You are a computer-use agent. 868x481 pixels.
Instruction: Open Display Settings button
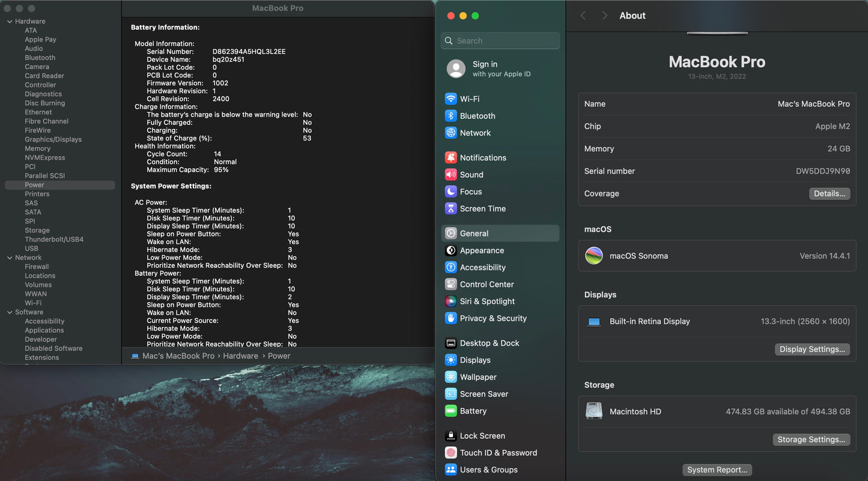click(812, 349)
